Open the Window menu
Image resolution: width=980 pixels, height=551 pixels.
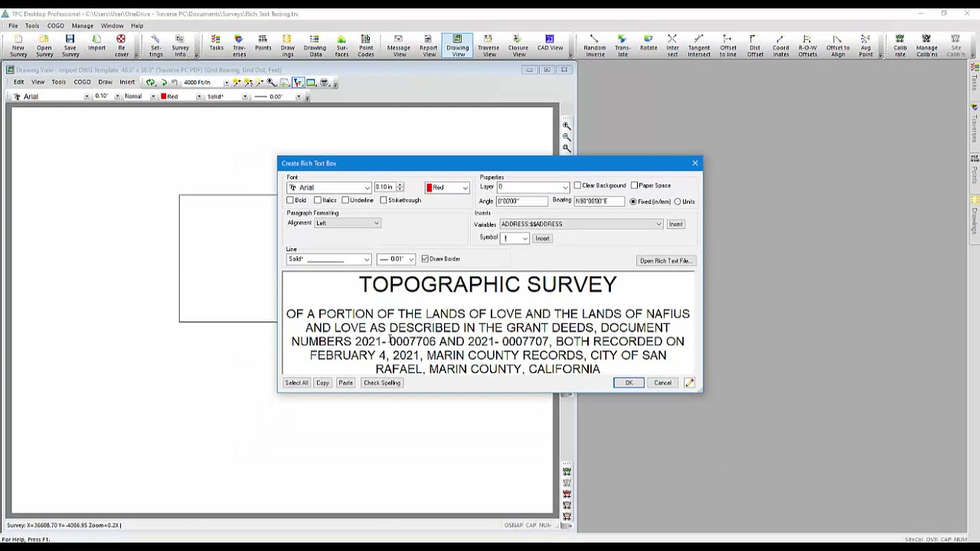coord(112,26)
